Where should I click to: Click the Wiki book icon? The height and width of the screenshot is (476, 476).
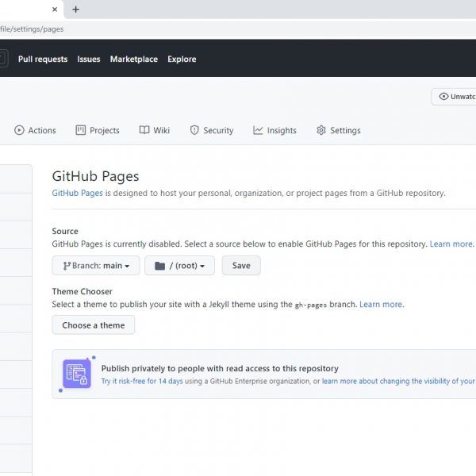[x=144, y=130]
